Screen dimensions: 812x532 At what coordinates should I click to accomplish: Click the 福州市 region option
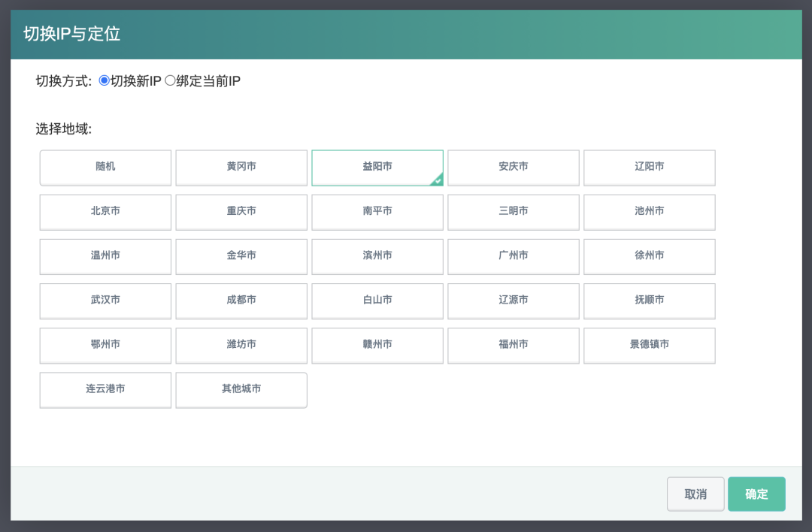(x=514, y=344)
